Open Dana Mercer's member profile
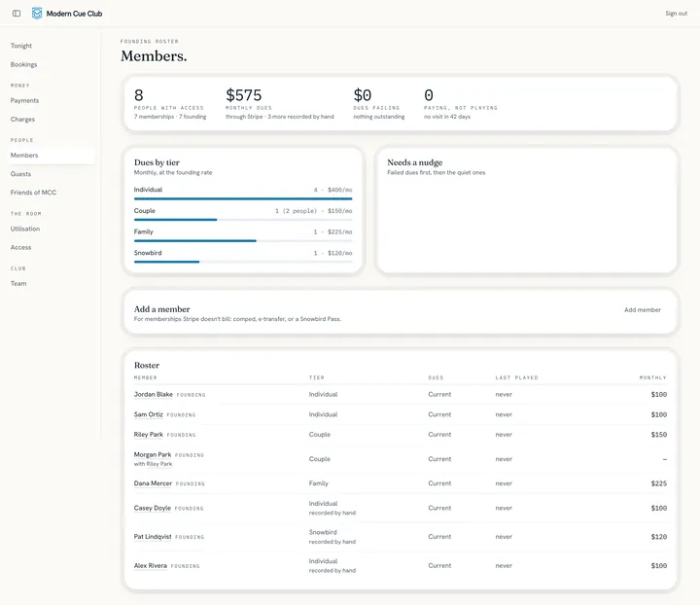The width and height of the screenshot is (700, 605). point(153,483)
